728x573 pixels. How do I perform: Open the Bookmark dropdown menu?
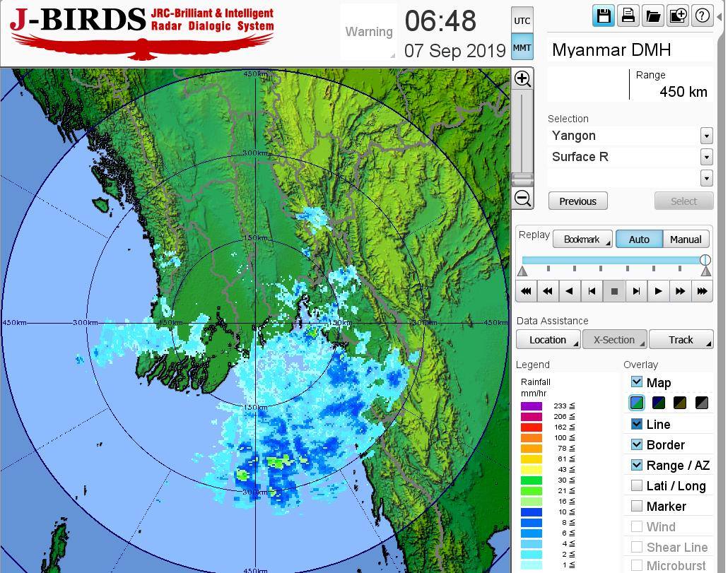point(582,240)
